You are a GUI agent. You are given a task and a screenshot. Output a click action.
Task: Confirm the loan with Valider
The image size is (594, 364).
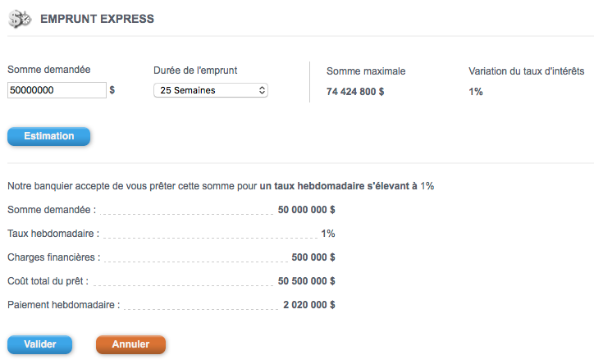(x=39, y=344)
